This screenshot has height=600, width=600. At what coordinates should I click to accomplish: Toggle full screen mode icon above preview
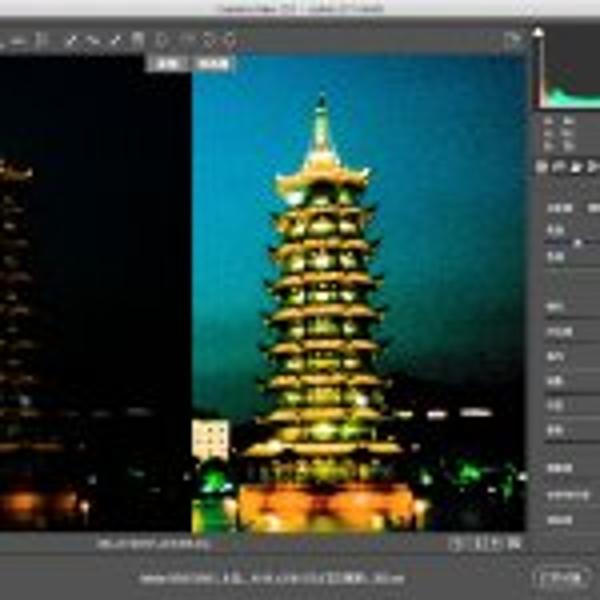(513, 40)
